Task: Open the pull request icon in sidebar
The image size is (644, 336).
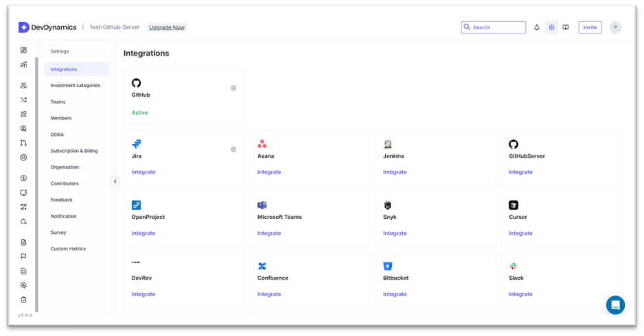Action: (23, 143)
